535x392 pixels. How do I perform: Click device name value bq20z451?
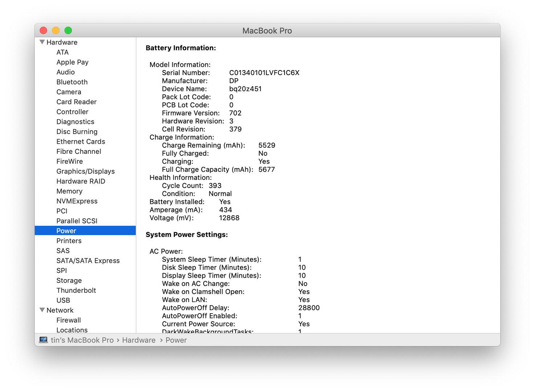pos(245,89)
